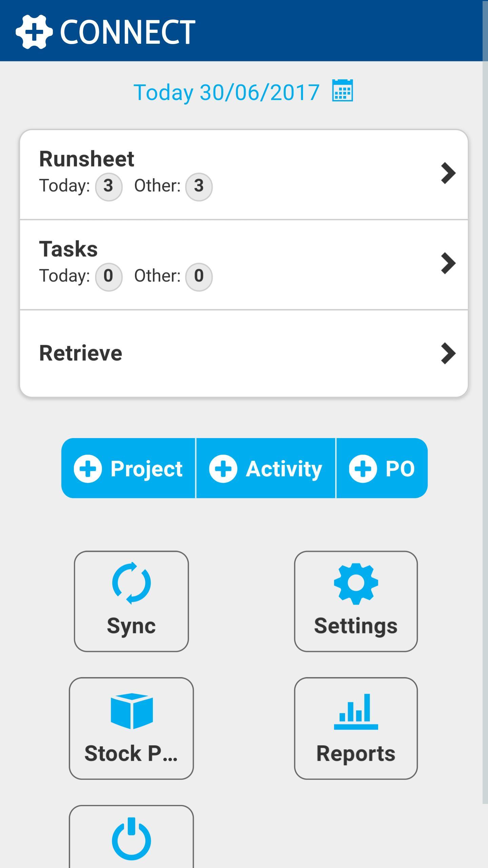Select the Runsheet list item title
Screen dimensions: 488x868
pos(87,159)
